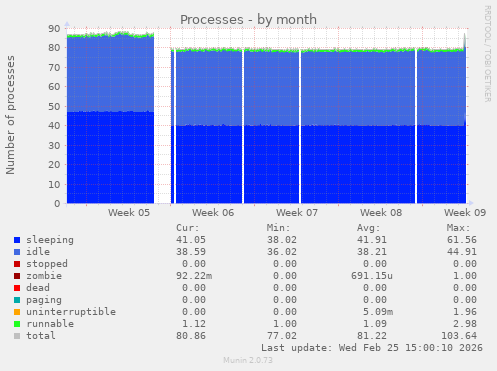Image resolution: width=497 pixels, height=371 pixels.
Task: Click the 'Munin 2.0.73' version text
Action: [x=248, y=360]
